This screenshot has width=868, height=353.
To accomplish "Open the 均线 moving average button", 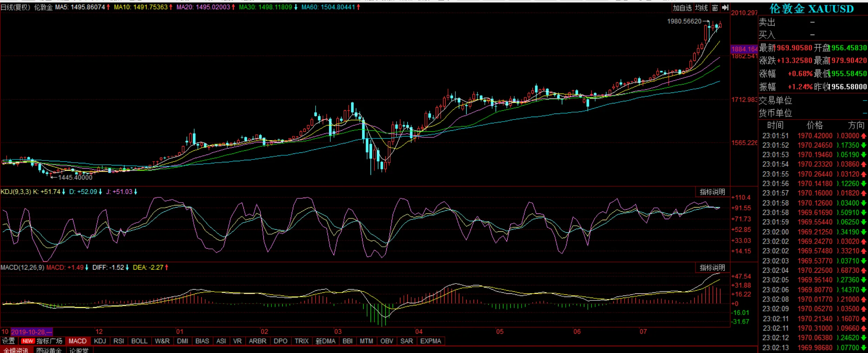I will [702, 7].
